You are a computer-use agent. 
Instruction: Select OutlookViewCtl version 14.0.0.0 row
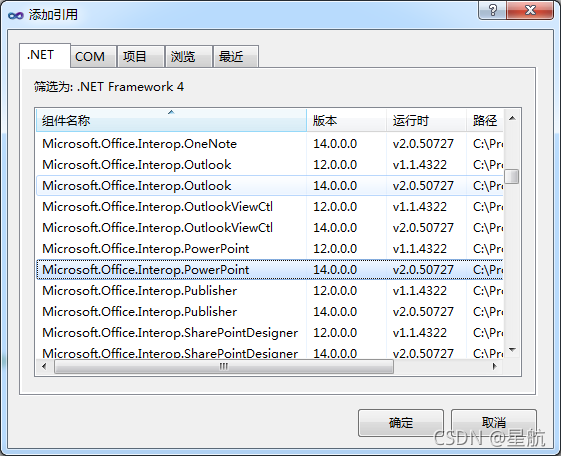(270, 228)
